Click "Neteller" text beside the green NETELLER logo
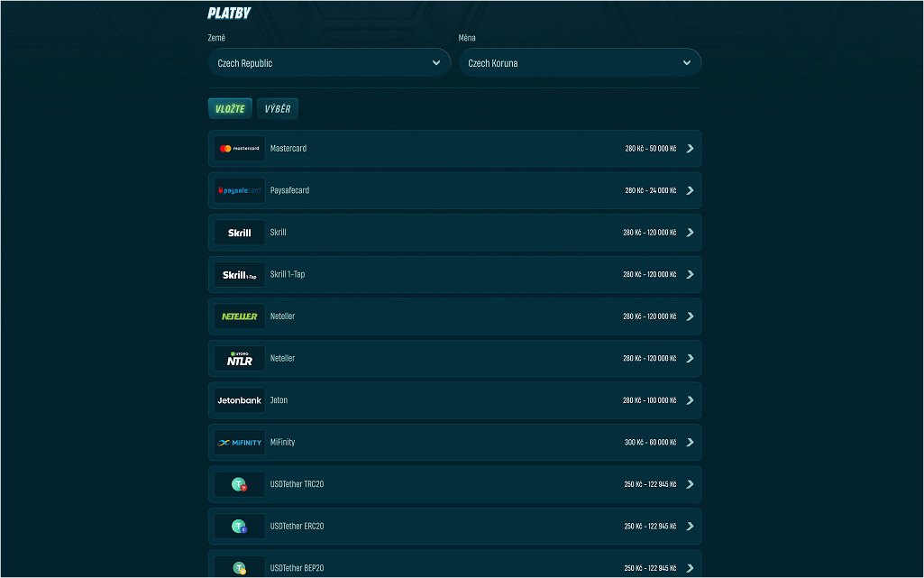Screen dimensions: 924x578 click(x=282, y=317)
